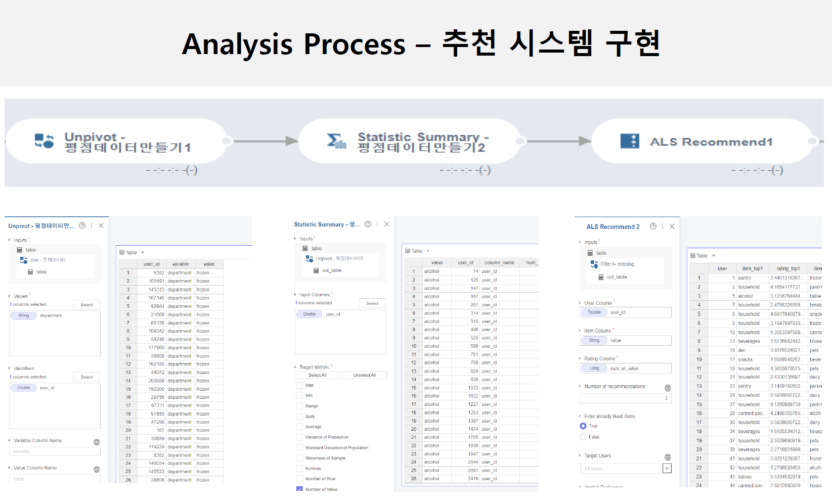Click the Variable Column Name input field
Viewport: 832px width, 504px height.
tap(55, 451)
